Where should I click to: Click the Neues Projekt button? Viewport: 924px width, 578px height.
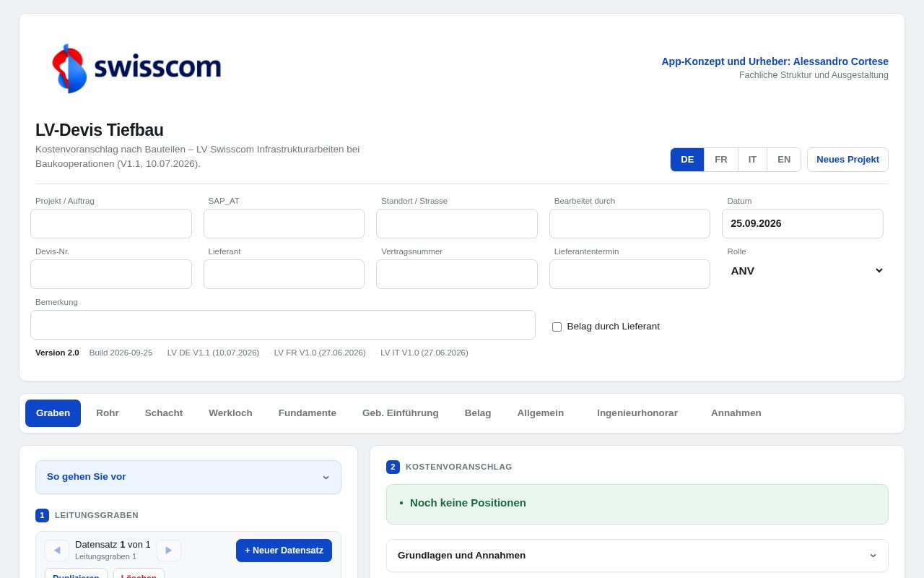tap(847, 160)
